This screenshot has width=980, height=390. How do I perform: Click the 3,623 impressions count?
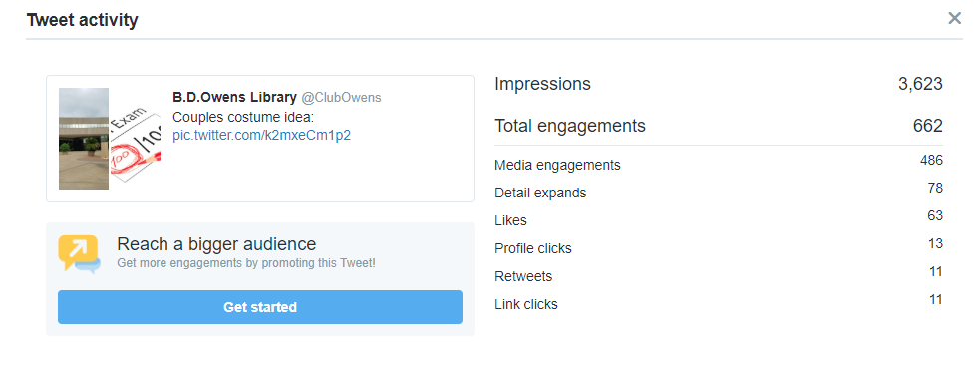click(x=920, y=84)
